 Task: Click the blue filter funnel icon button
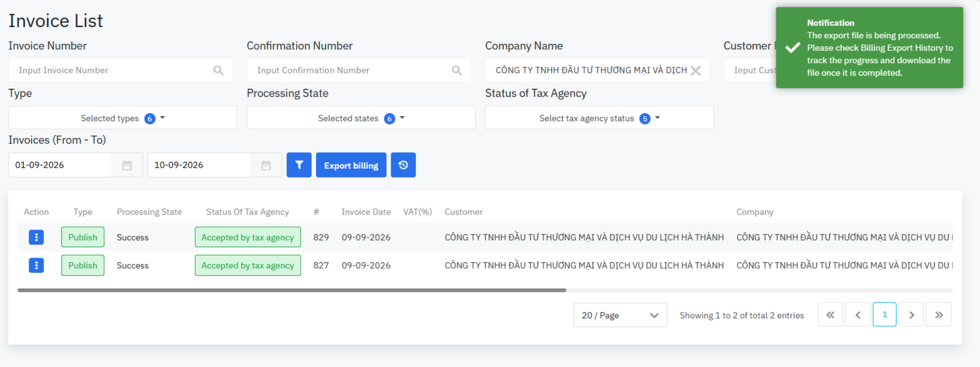pos(299,165)
